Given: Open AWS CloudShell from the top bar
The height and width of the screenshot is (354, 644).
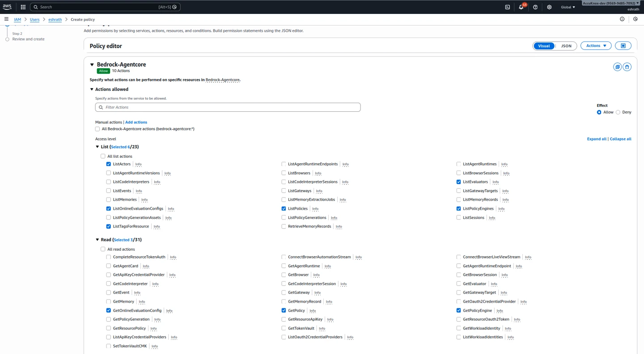Looking at the screenshot, I should pos(507,7).
